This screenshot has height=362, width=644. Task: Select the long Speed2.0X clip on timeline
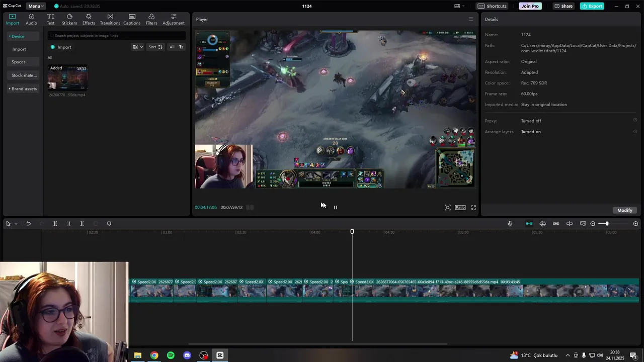495,291
